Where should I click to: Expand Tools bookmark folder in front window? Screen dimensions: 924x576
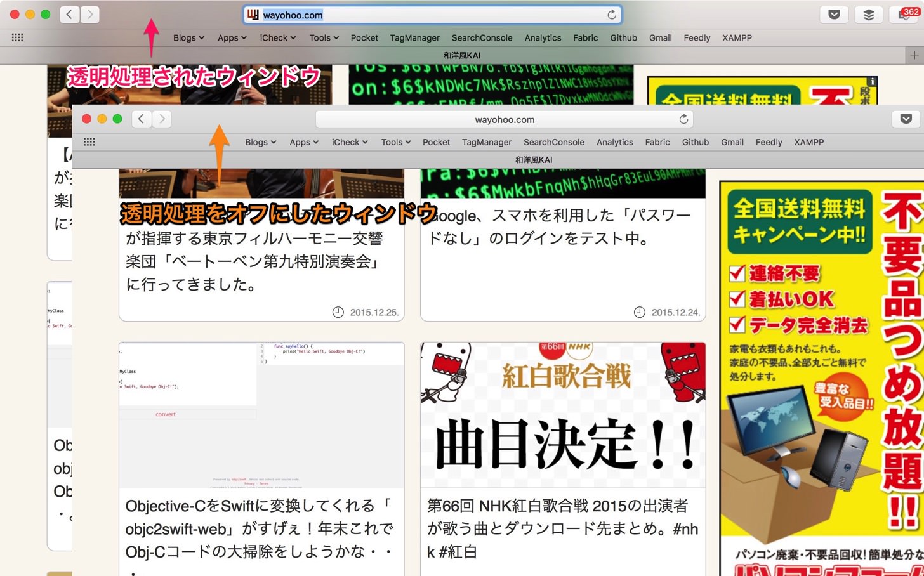396,142
